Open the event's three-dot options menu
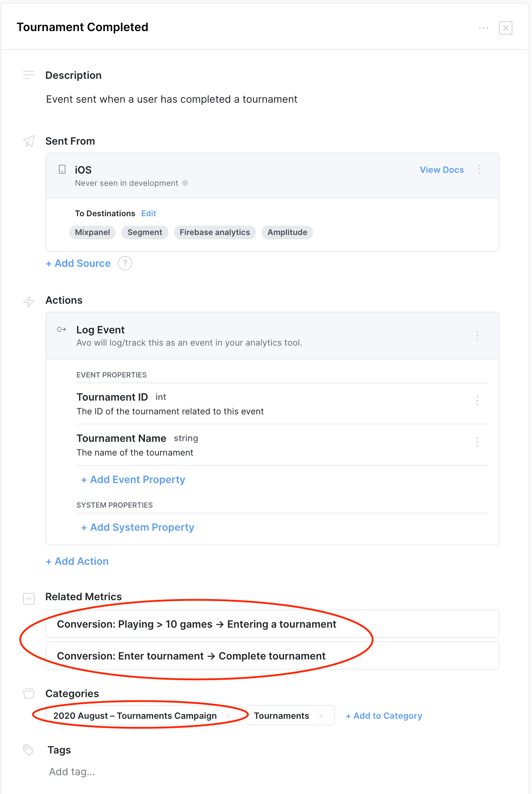 [x=483, y=28]
